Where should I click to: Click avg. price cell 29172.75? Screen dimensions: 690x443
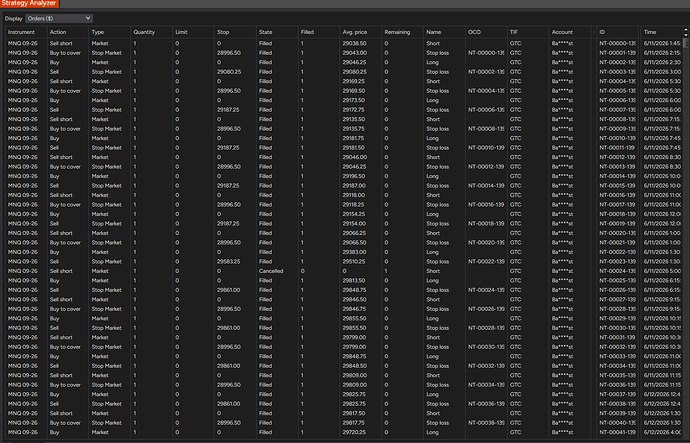click(355, 110)
